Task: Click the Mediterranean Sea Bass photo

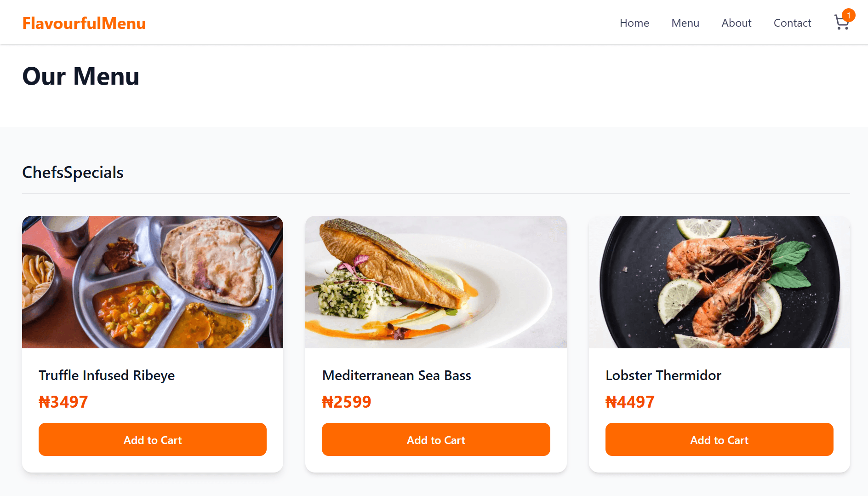Action: (x=436, y=282)
